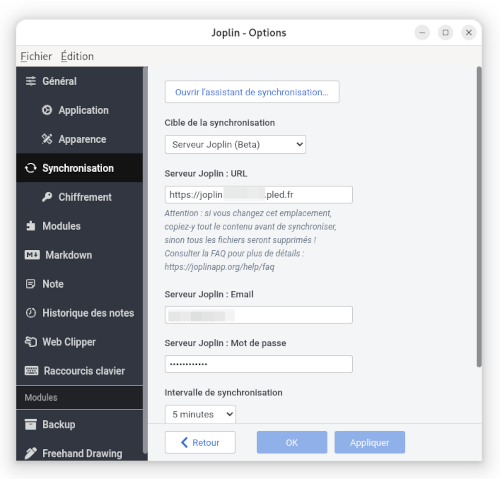Open the Édition menu

pos(77,56)
